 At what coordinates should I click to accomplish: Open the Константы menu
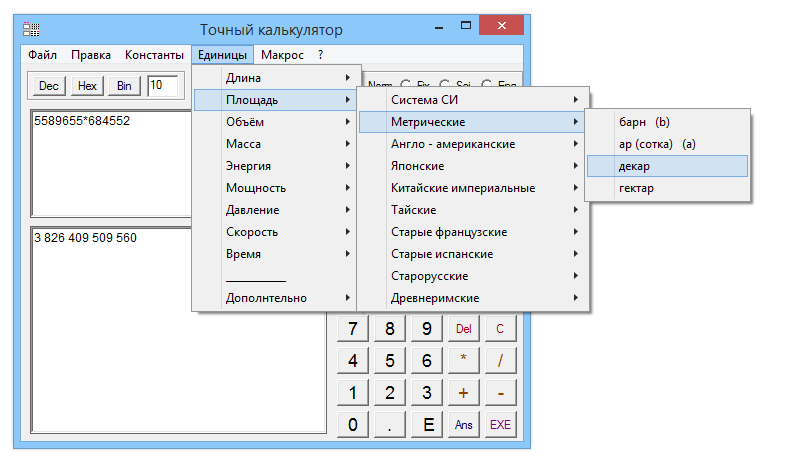(154, 55)
